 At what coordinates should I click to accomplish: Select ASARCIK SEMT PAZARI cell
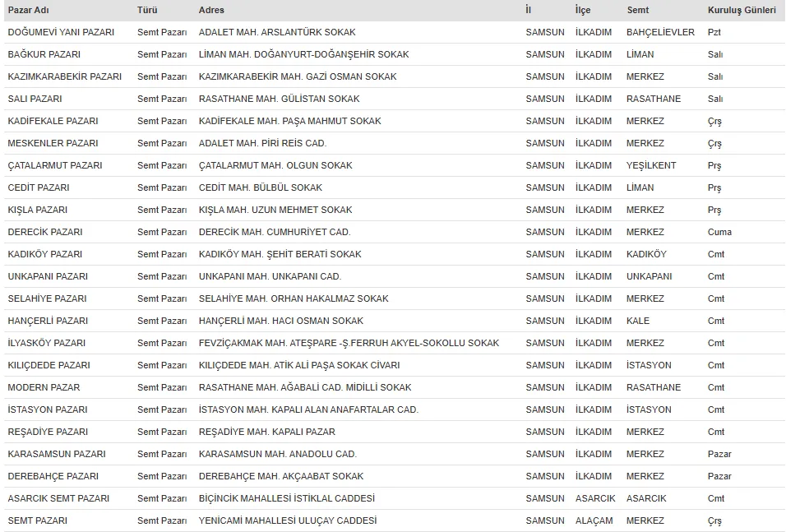[58, 498]
